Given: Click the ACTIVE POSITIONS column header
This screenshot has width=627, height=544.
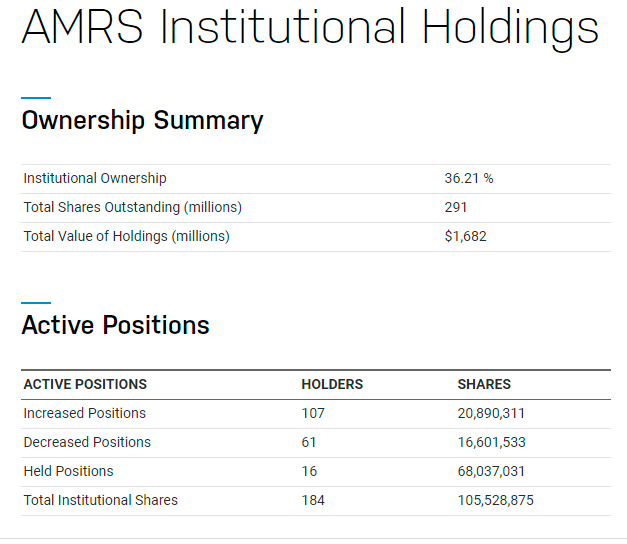Looking at the screenshot, I should point(85,384).
